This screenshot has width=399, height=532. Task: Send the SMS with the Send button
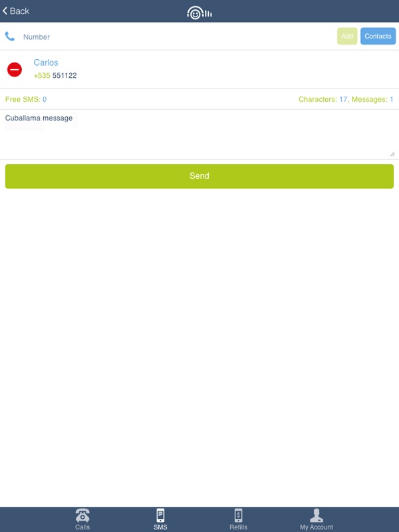click(199, 176)
